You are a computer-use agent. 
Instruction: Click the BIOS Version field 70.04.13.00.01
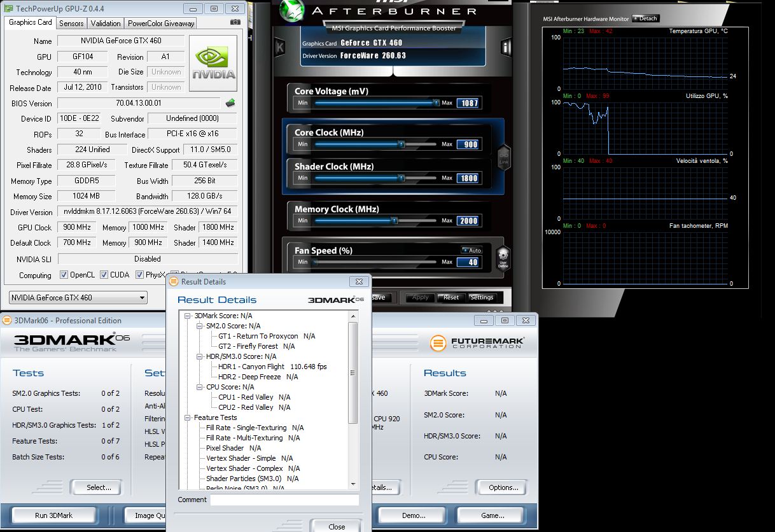[x=139, y=103]
